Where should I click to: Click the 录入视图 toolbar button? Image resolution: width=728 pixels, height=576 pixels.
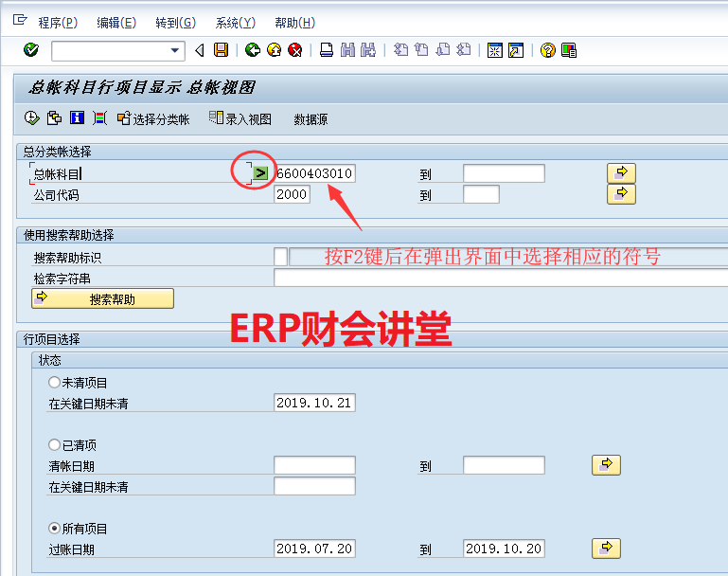coord(240,119)
